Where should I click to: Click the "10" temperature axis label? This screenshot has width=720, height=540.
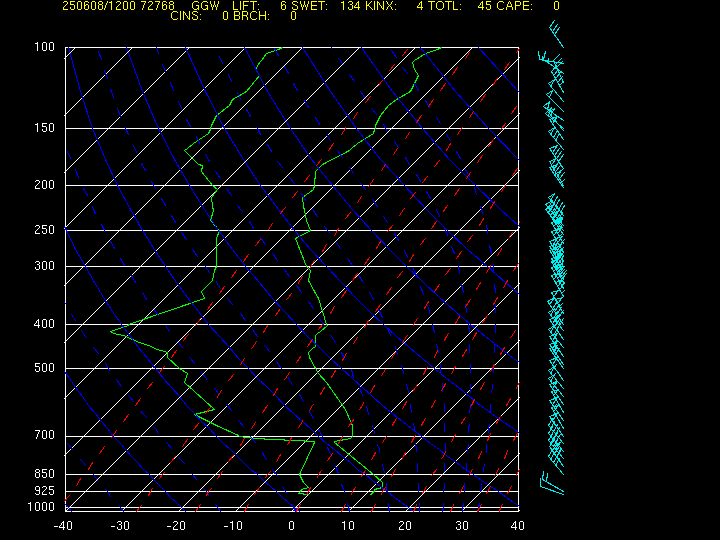click(348, 526)
